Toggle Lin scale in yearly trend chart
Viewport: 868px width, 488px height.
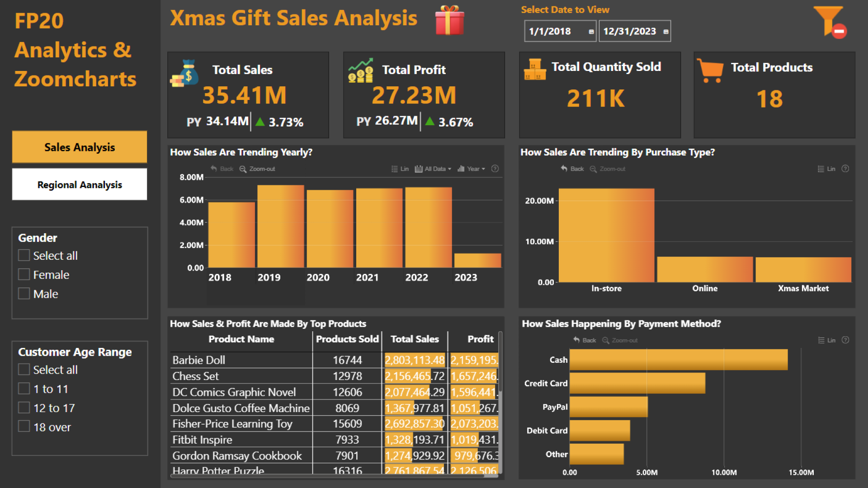pos(400,169)
